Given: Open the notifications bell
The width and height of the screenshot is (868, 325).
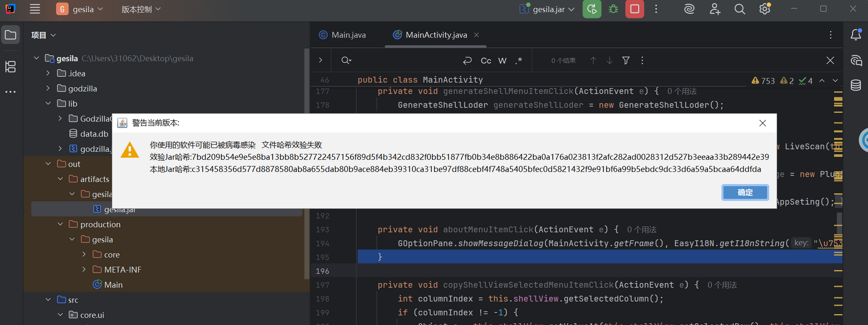Looking at the screenshot, I should click(x=856, y=35).
